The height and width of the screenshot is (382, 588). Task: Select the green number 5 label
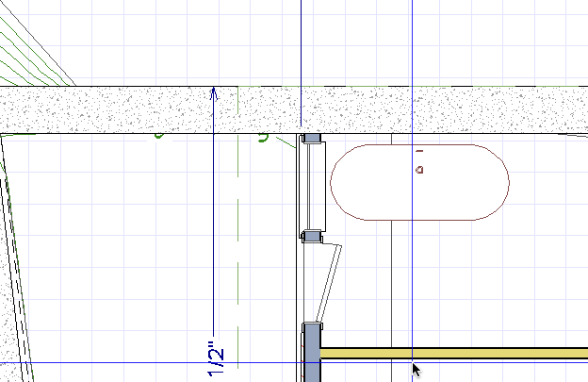point(264,139)
